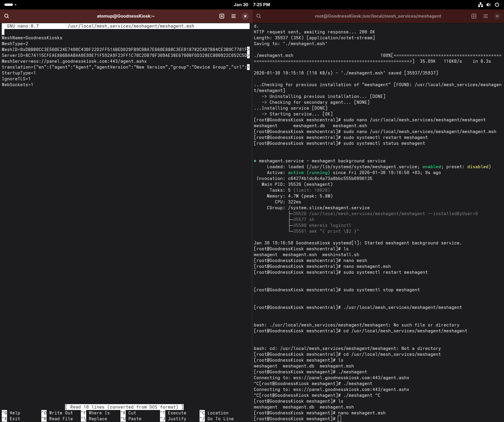Click the GNU nano 8.7 title text
Image resolution: width=504 pixels, height=422 pixels.
click(23, 26)
